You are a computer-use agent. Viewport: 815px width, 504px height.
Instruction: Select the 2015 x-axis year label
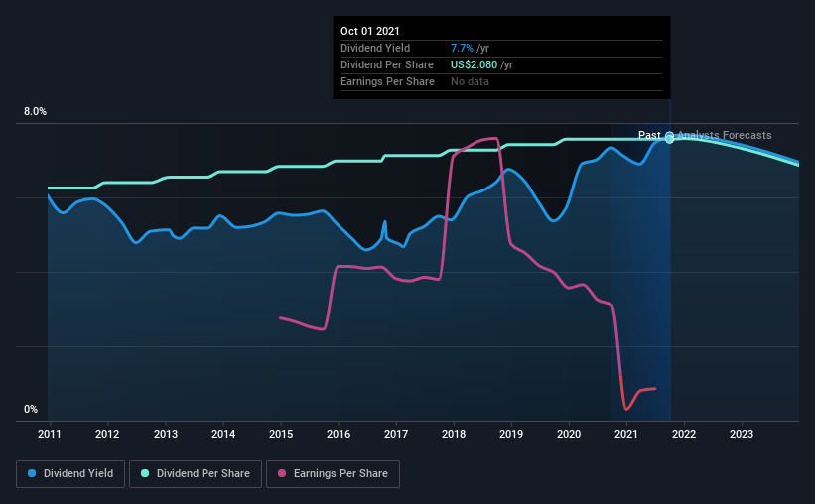tap(281, 434)
